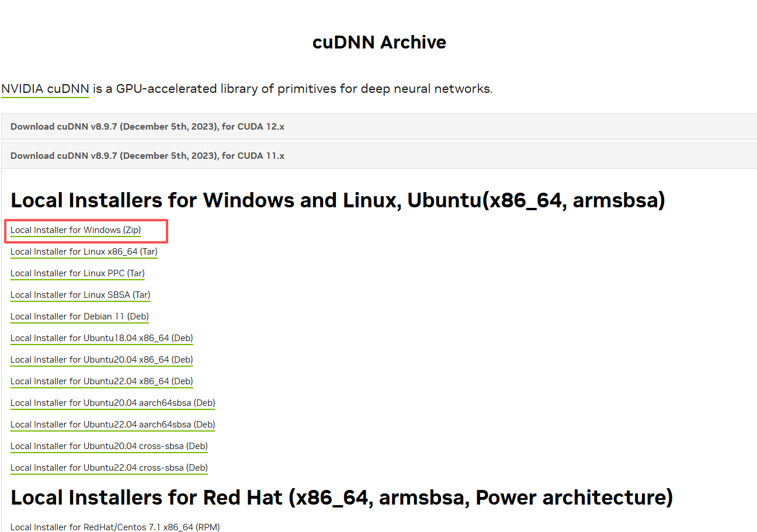Download installer for RedHat/Centos 7.1 x86_64 (RPM)
757x532 pixels.
[x=115, y=527]
